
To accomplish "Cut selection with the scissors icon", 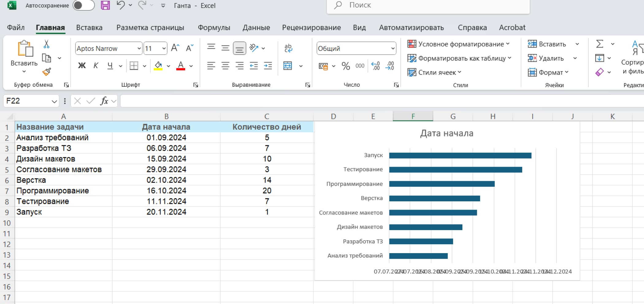I will [46, 44].
